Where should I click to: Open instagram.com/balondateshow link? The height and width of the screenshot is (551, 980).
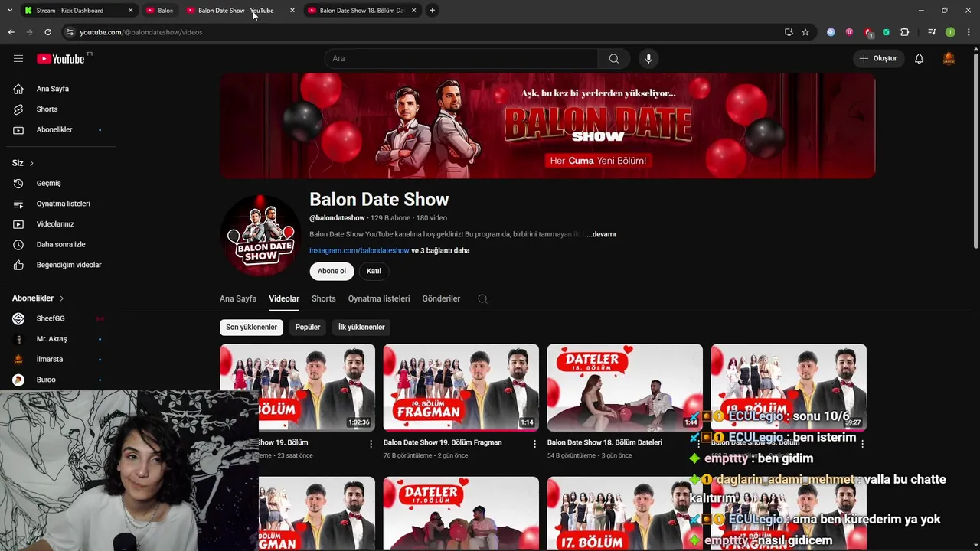(x=359, y=250)
